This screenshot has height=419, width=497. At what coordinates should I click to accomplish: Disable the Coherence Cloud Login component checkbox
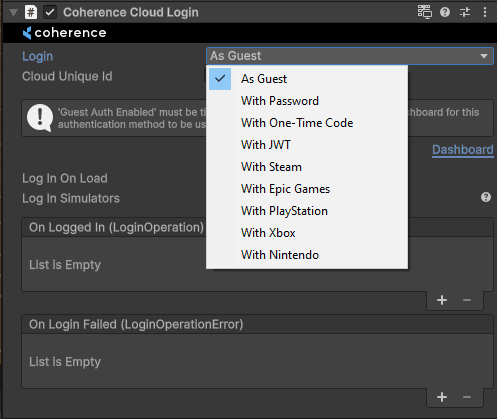click(x=50, y=12)
